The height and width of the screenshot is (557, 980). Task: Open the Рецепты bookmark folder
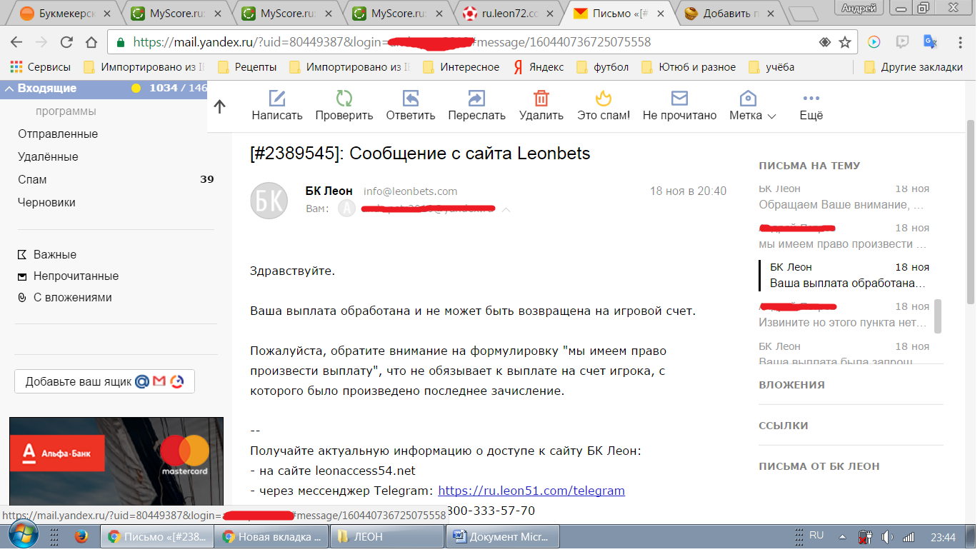[x=246, y=67]
